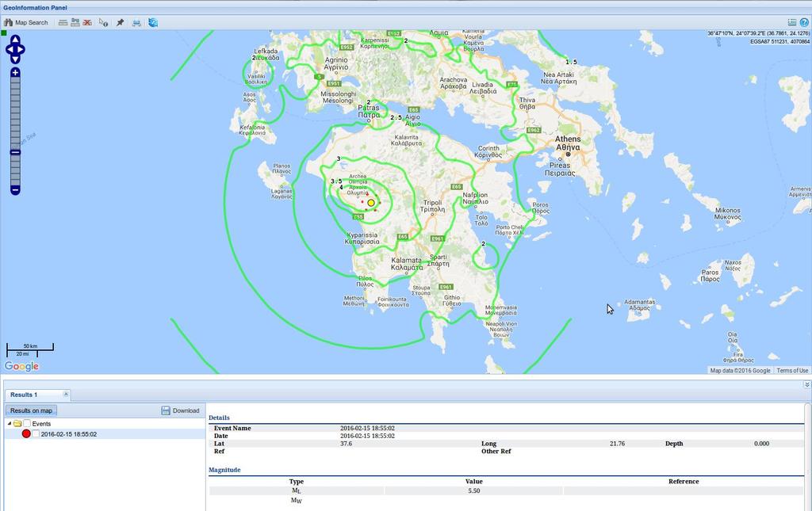Pan the map left with the arrow
Viewport: 812px width, 511px height.
tap(9, 50)
